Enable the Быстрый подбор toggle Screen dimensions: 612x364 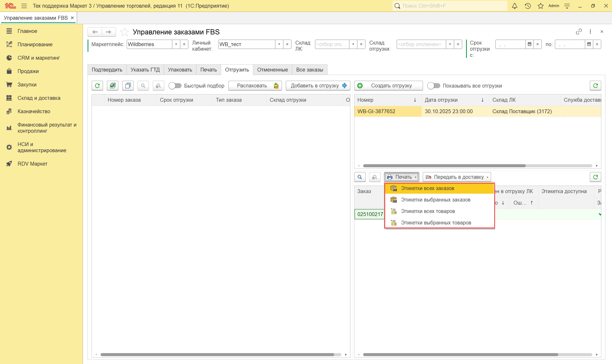click(x=175, y=86)
